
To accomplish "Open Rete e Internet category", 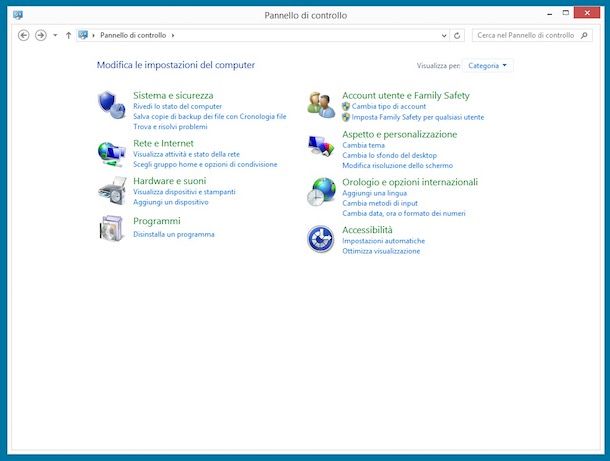I will (x=163, y=143).
